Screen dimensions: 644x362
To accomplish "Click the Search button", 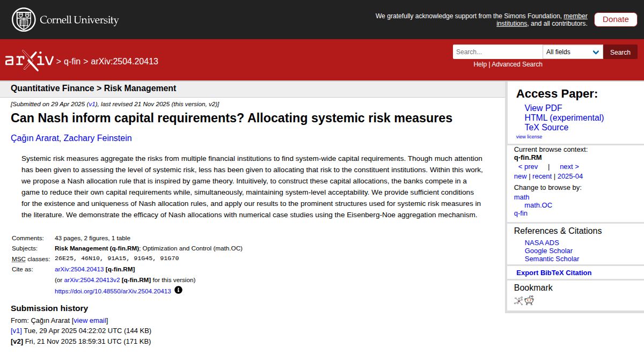I will coord(620,51).
